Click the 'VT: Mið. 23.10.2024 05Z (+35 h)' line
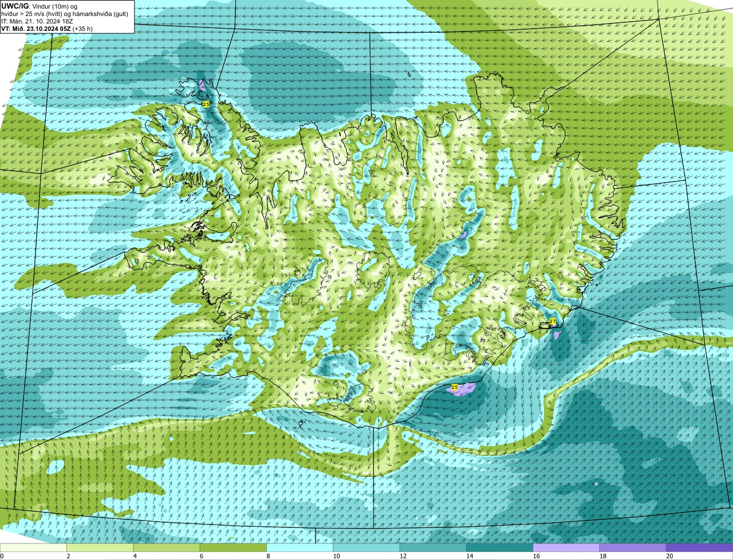Viewport: 733px width, 560px height. point(47,29)
